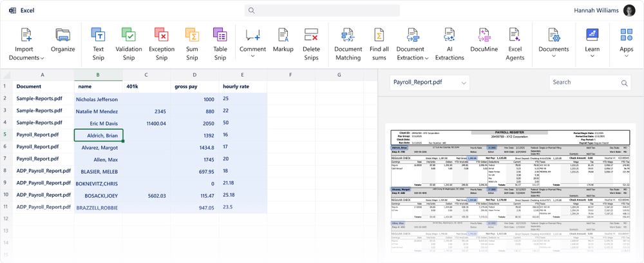Select the Validation Snip tool
Screen dimensions: 644x263
pos(129,35)
